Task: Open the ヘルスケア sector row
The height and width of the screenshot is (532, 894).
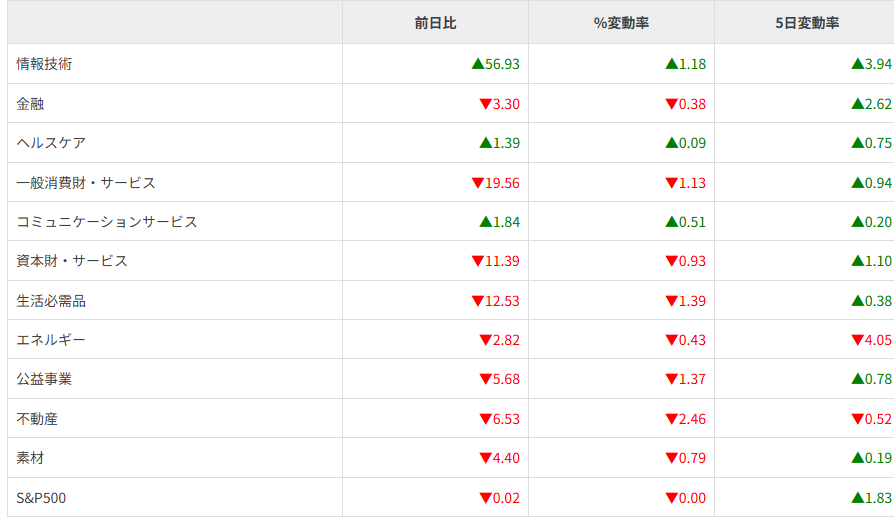Action: [51, 143]
